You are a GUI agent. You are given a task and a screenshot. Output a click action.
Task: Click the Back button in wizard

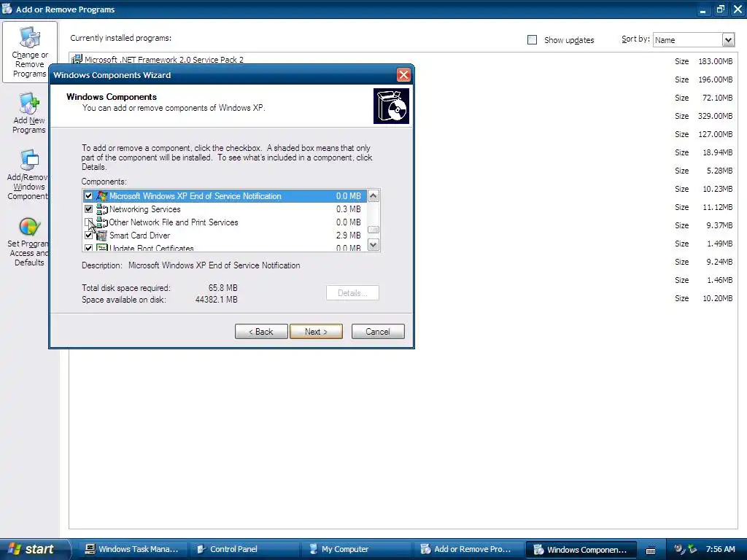click(x=261, y=332)
